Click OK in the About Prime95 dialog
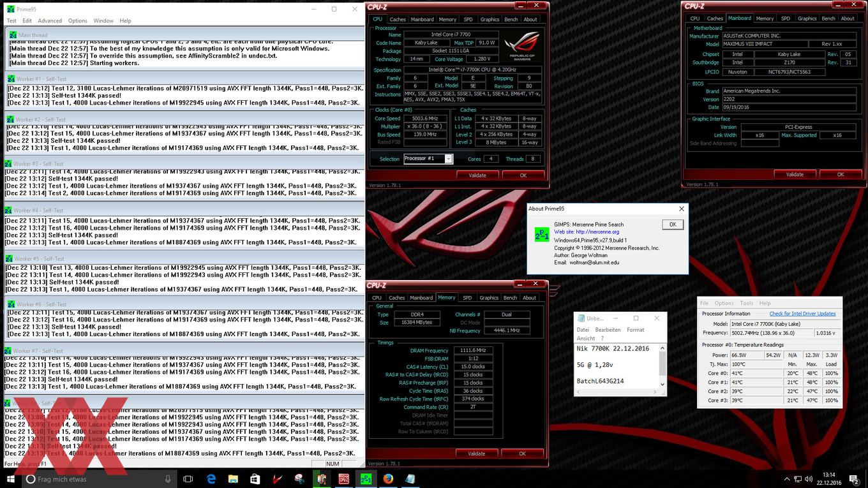 pyautogui.click(x=672, y=225)
